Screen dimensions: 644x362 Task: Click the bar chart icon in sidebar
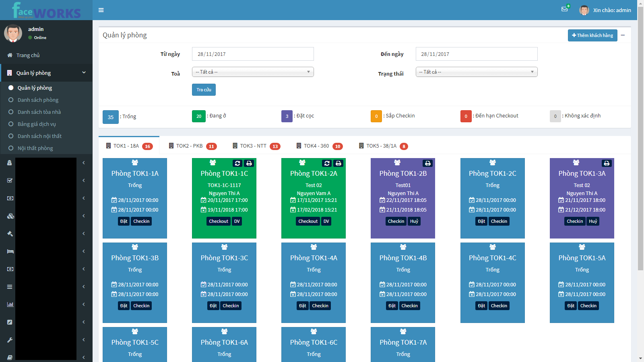[x=10, y=304]
